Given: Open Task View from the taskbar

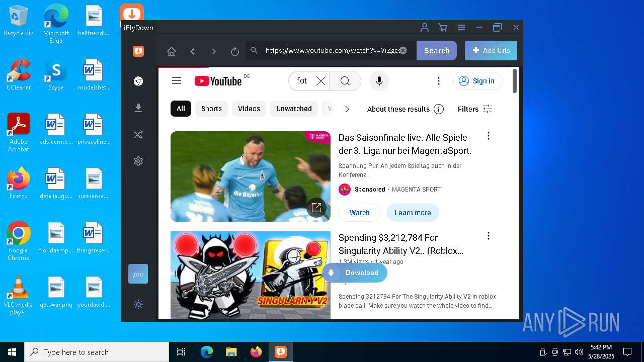Looking at the screenshot, I should click(x=181, y=352).
